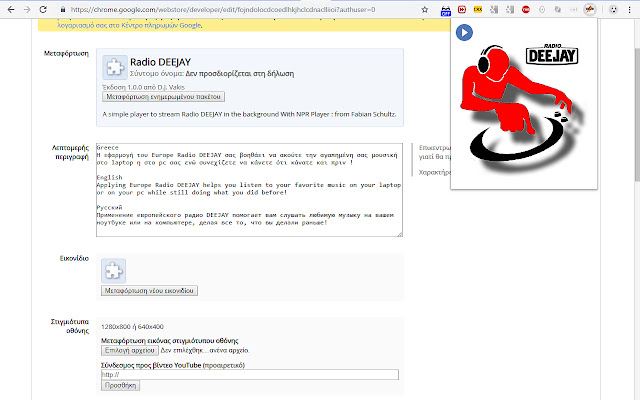The height and width of the screenshot is (400, 640).
Task: Bookmark this page with the star icon
Action: (424, 9)
